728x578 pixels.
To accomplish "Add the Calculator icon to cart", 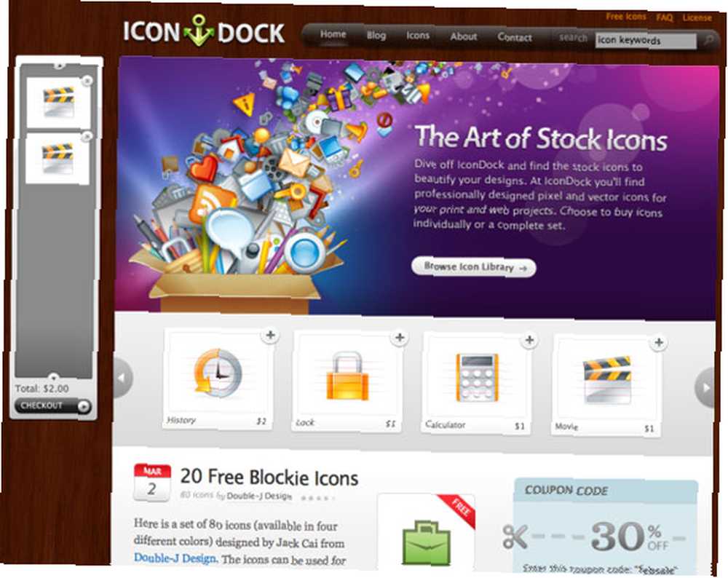I will pyautogui.click(x=529, y=340).
